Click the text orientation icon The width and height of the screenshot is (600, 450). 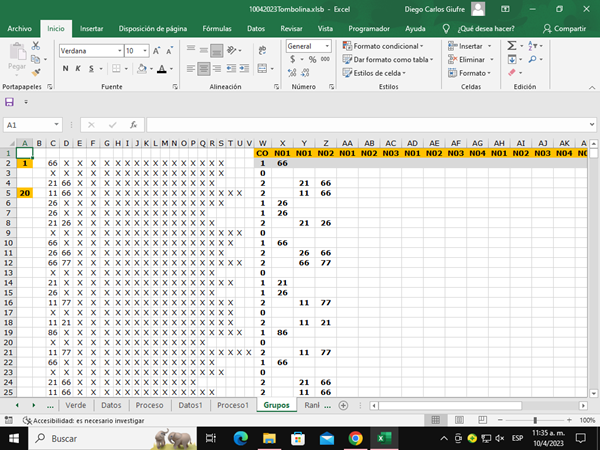232,50
